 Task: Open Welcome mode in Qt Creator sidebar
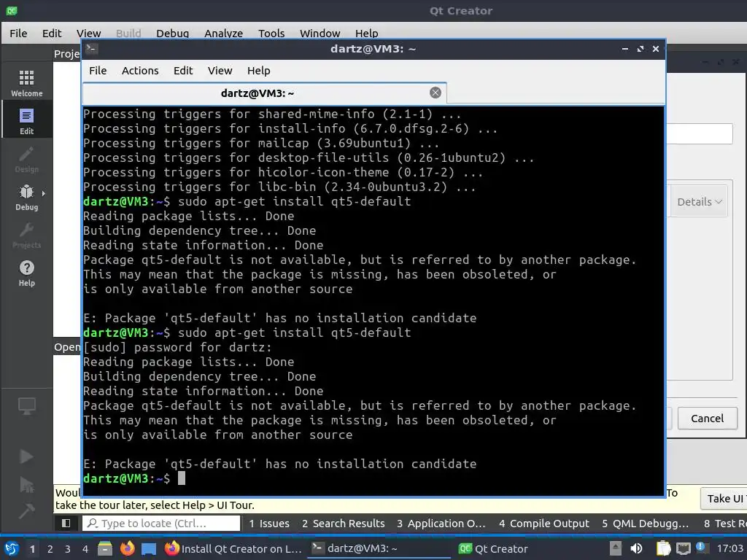(x=27, y=83)
